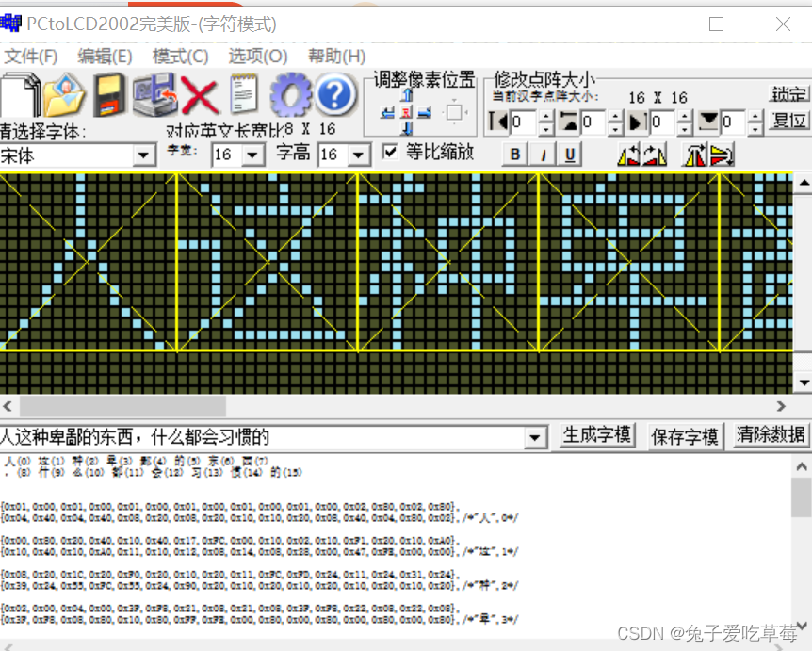
Task: Open the 模式(C) menu
Action: (179, 56)
